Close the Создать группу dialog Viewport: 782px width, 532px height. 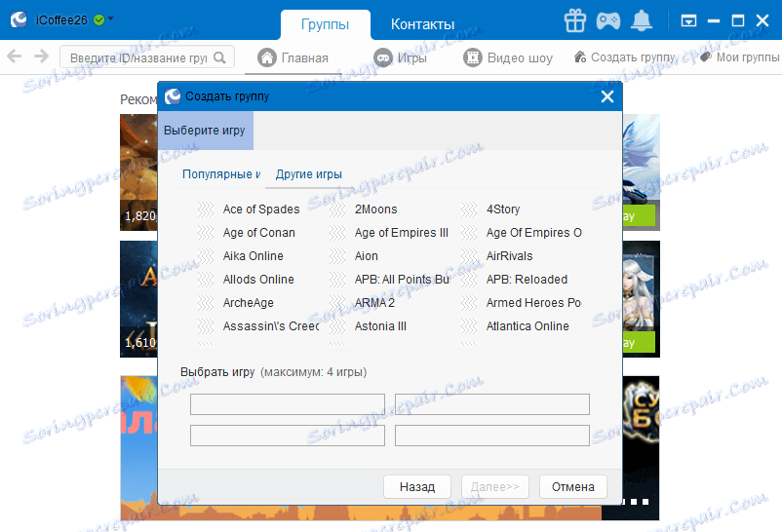point(606,96)
